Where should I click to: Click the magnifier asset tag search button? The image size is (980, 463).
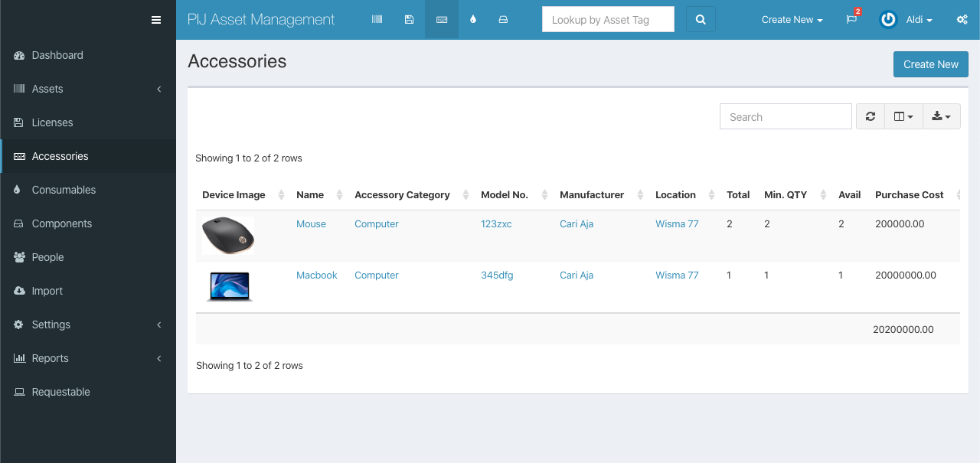701,20
